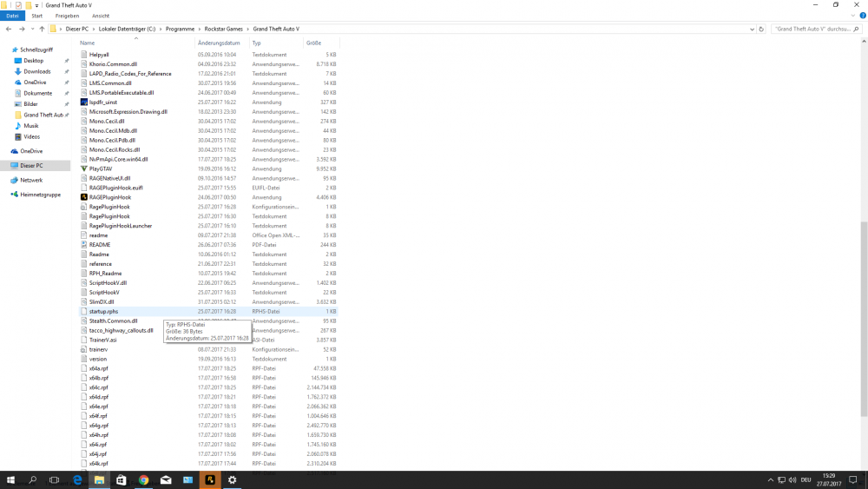Open Heimnetzgruppe in the navigation pane

point(40,195)
